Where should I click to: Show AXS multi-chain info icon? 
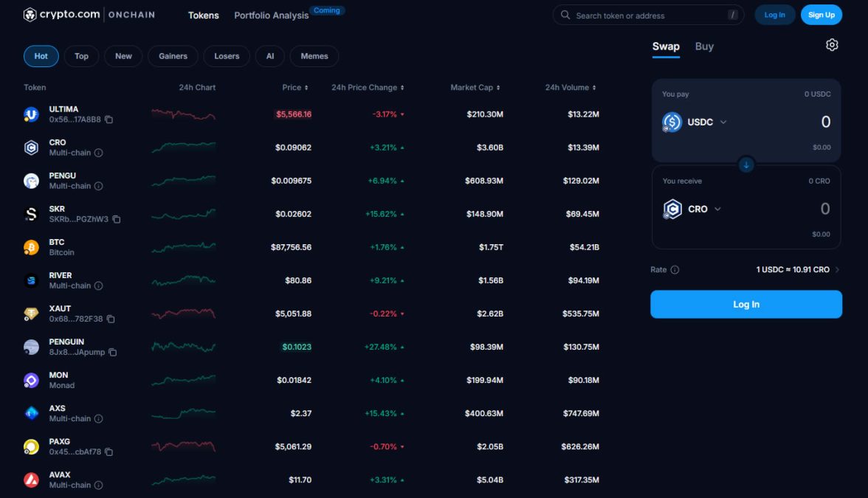[x=99, y=418]
